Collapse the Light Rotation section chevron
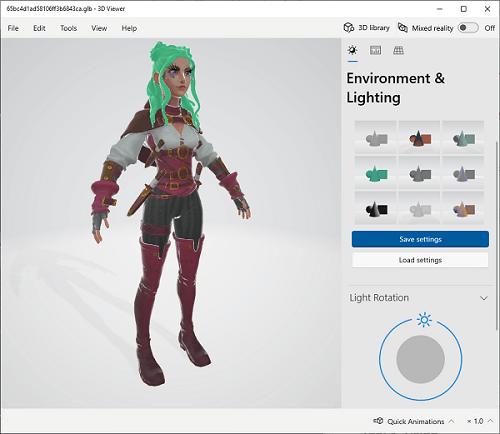This screenshot has width=500, height=434. (484, 298)
